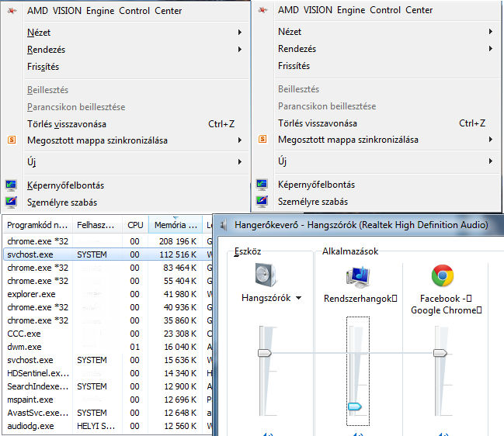
Task: Click Facebook - Google Chrome application label
Action: 446,304
